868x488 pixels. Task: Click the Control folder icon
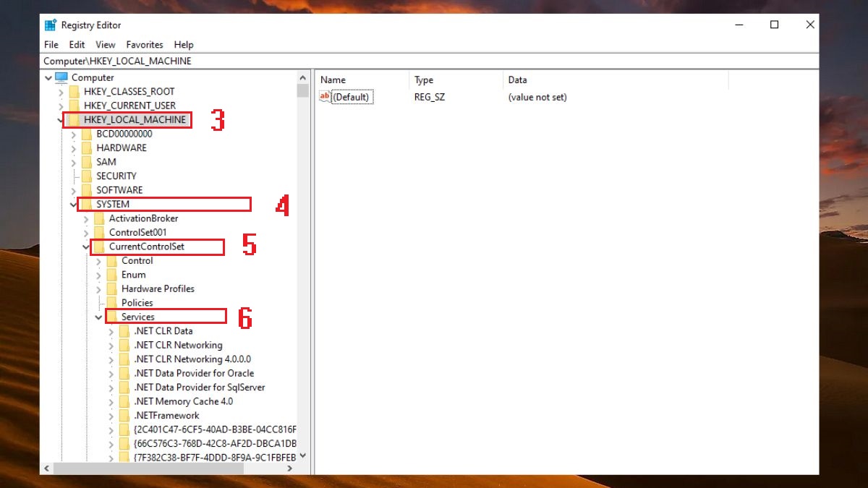click(x=111, y=260)
